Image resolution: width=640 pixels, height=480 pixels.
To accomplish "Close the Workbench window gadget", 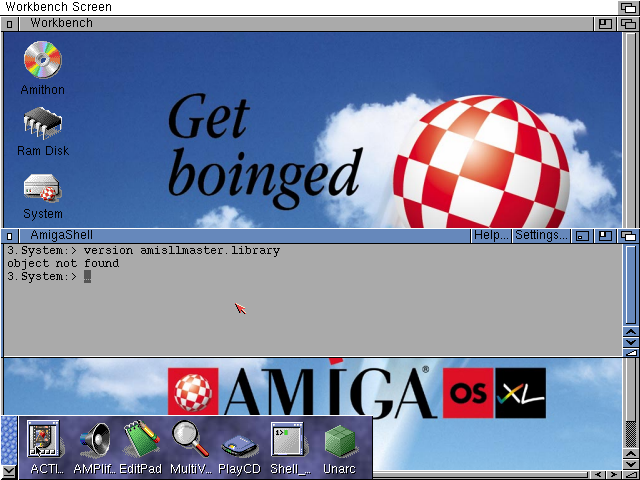I will tap(9, 24).
